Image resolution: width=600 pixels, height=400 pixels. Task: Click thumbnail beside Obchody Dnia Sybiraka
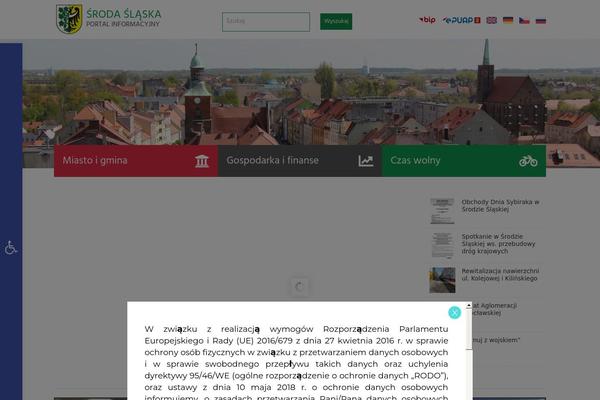pos(442,211)
